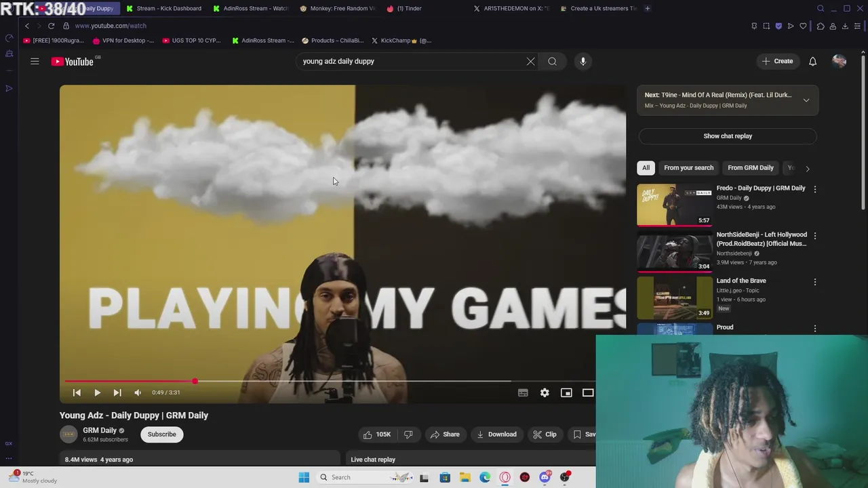Screen dimensions: 868x488
Task: Open options menu for Land of the Brave
Action: tap(814, 282)
